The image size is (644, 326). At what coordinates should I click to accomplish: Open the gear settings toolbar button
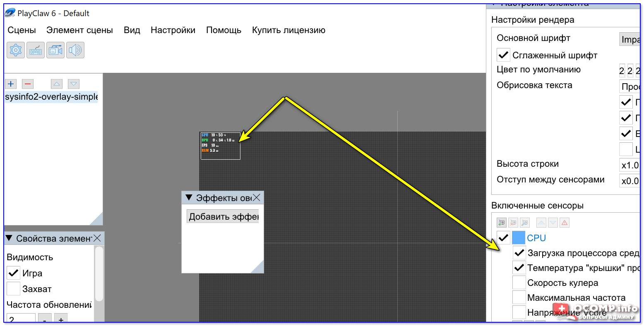point(16,50)
